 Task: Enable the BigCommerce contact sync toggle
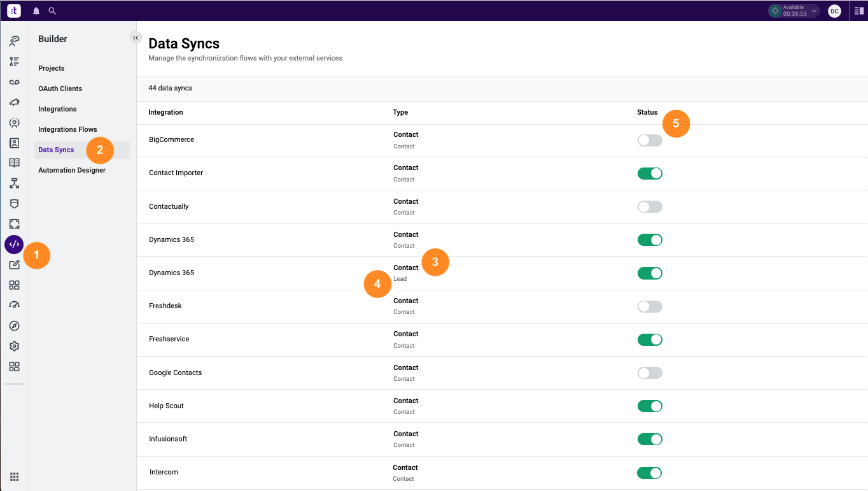click(x=649, y=139)
